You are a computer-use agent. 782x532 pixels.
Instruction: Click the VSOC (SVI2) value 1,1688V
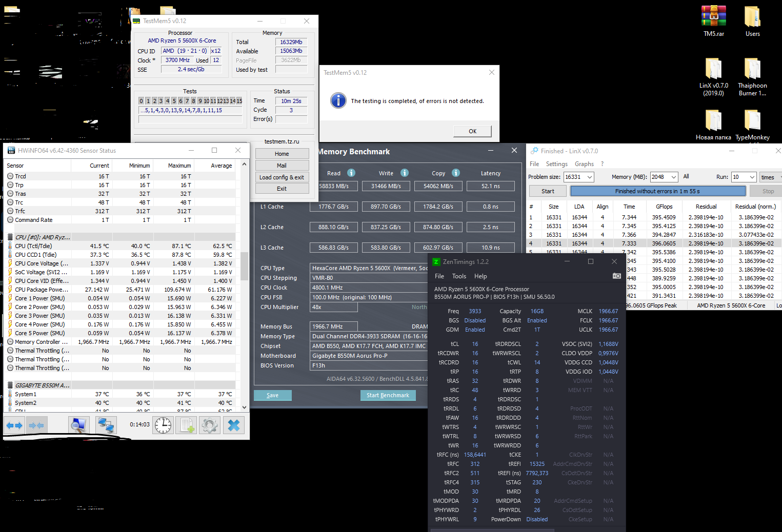tap(608, 344)
